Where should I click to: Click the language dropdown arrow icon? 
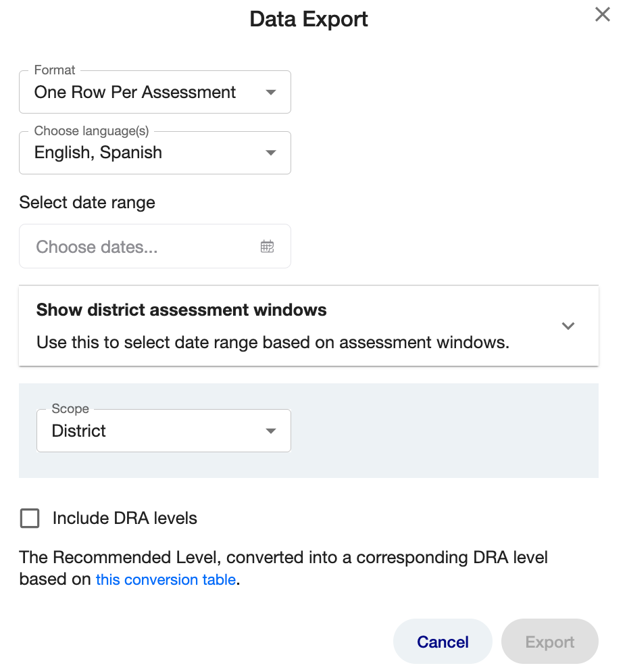(271, 153)
